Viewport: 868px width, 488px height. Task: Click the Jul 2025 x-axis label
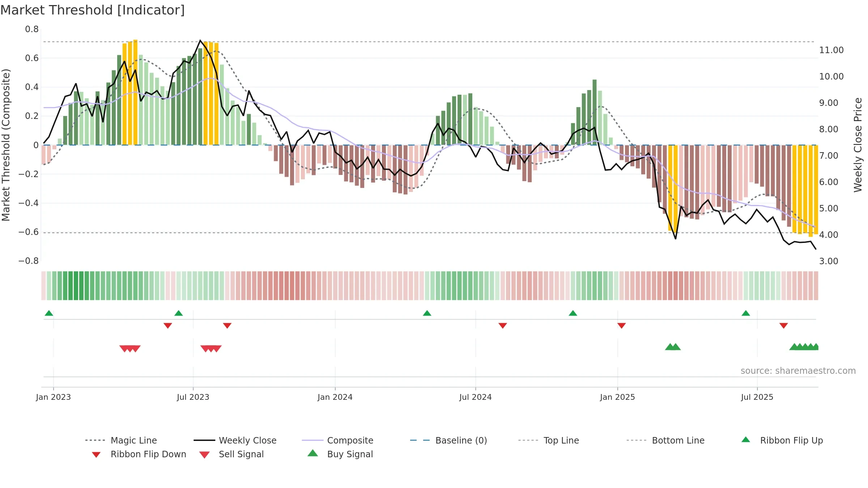point(757,397)
